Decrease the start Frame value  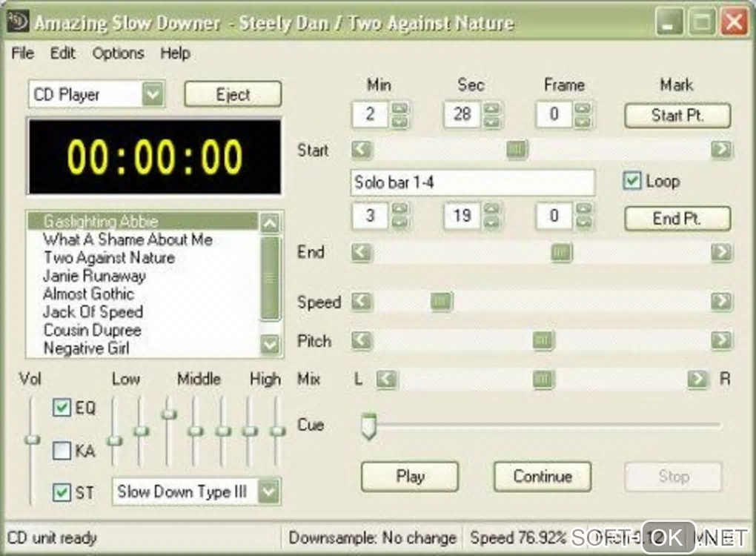click(x=583, y=122)
